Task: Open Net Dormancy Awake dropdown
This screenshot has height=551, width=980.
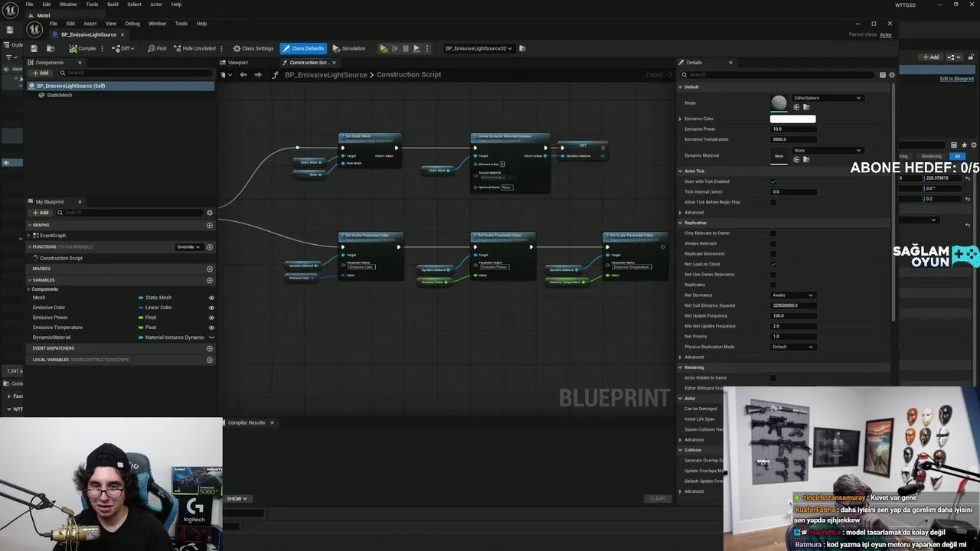Action: point(792,295)
